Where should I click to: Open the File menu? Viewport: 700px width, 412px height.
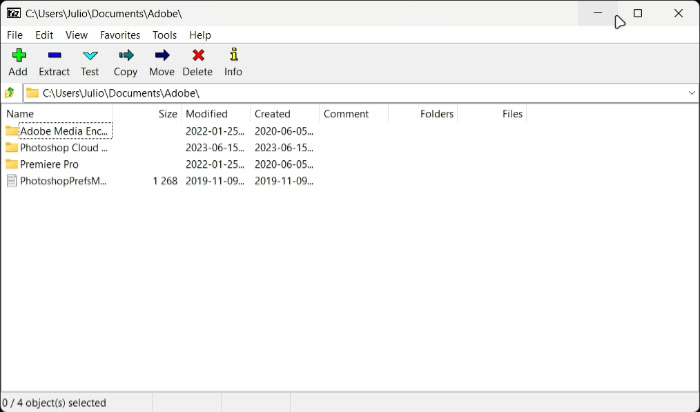coord(15,35)
